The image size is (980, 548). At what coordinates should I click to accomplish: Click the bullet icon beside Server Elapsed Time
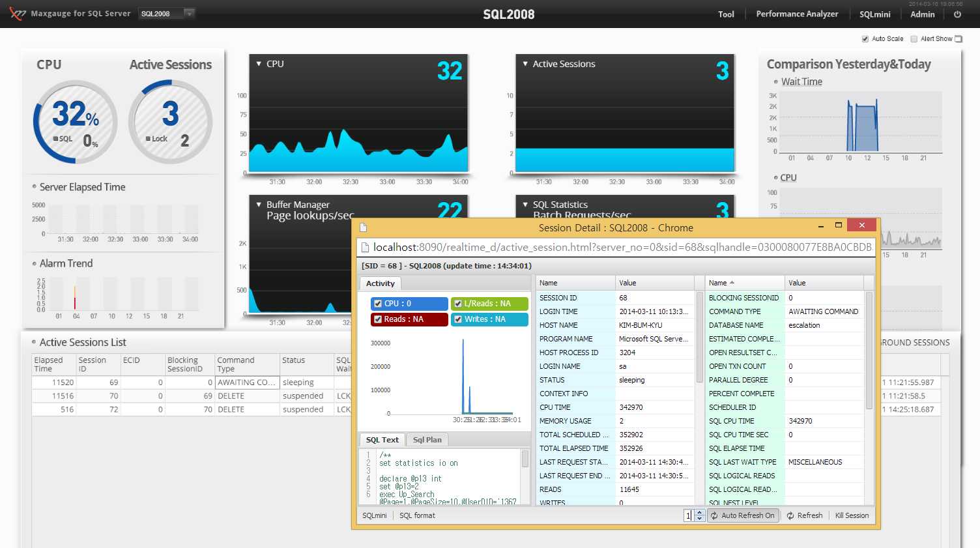tap(34, 186)
